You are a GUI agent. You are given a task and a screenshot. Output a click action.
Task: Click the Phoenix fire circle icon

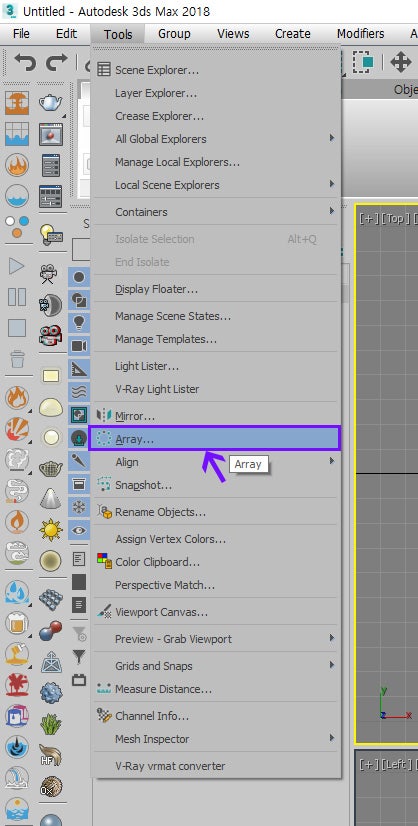point(17,165)
